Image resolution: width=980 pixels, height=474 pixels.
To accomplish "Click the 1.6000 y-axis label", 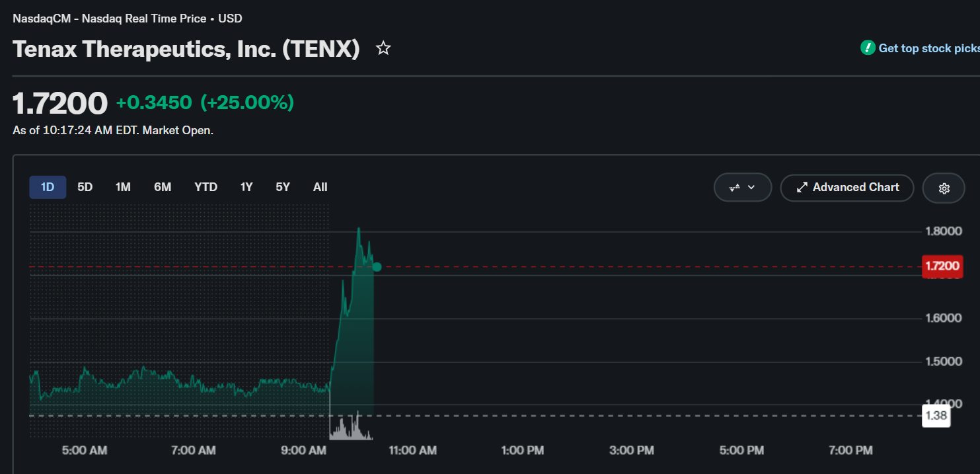I will 942,318.
